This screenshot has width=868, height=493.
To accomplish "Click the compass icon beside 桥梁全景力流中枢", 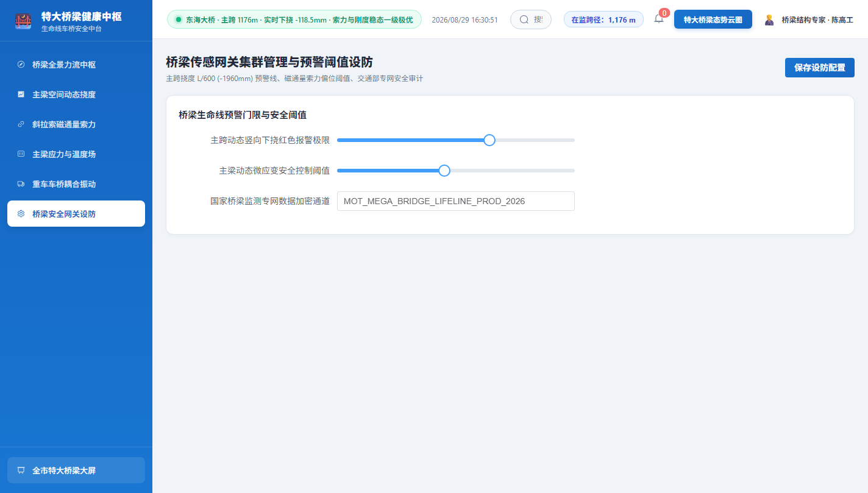I will coord(21,65).
